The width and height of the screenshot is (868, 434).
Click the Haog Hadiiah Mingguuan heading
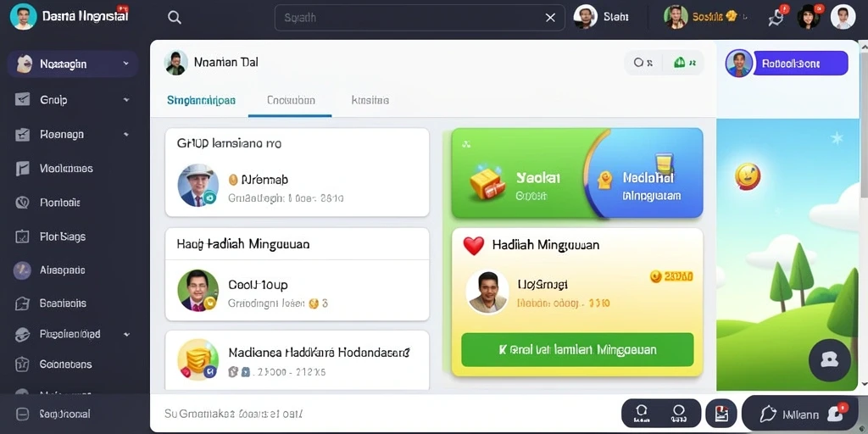243,244
